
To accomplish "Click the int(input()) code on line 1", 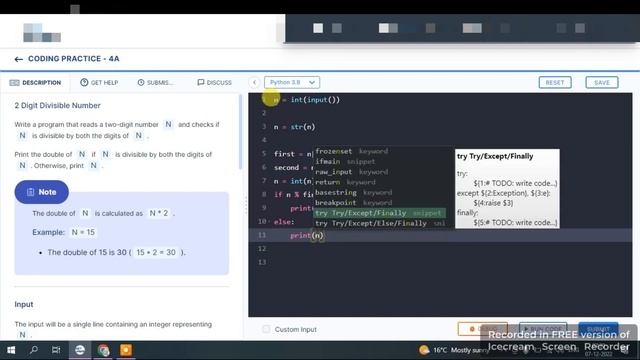I will [x=315, y=100].
